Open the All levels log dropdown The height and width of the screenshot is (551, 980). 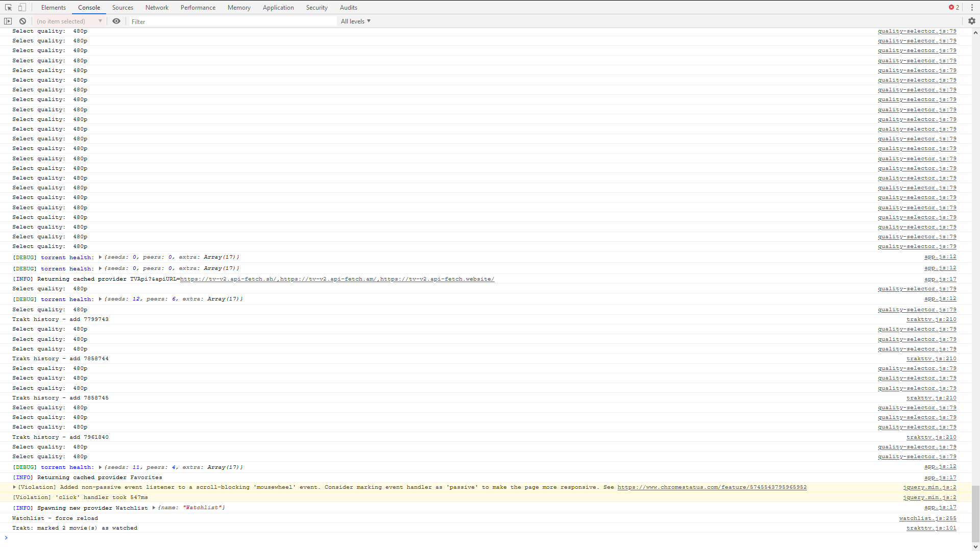[356, 21]
